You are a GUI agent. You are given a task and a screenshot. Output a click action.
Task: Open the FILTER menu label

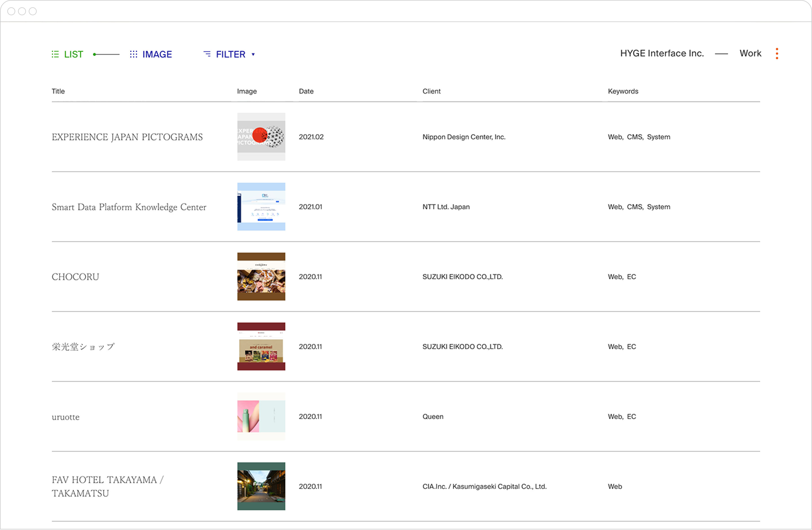231,54
